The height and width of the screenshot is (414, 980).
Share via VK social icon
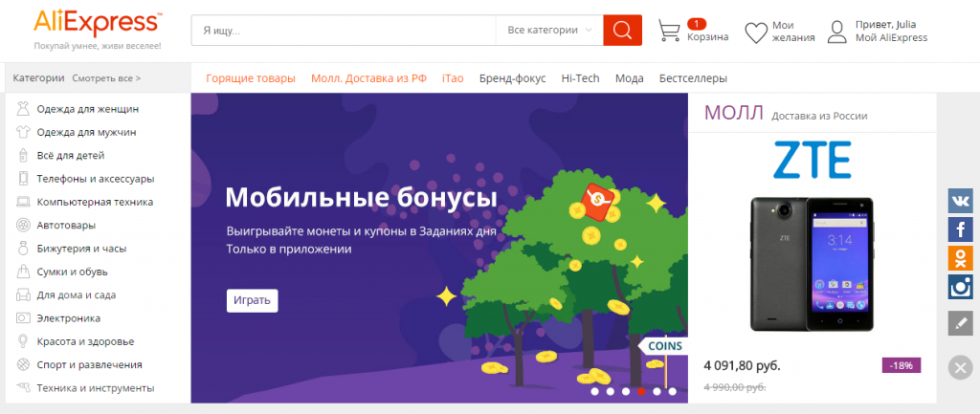click(960, 201)
